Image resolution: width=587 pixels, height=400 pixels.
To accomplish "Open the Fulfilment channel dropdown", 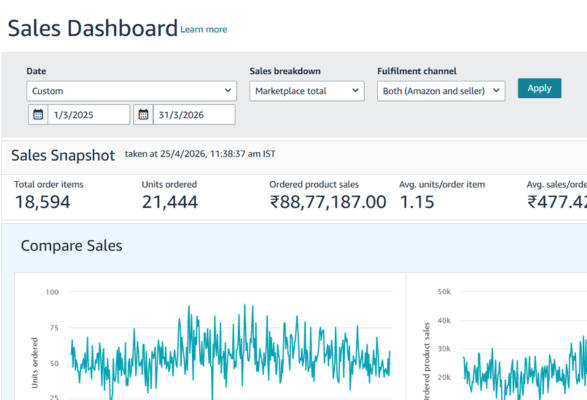I will pos(441,91).
